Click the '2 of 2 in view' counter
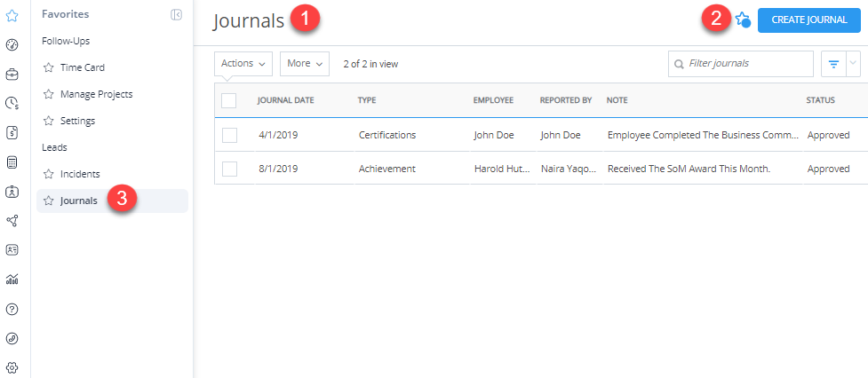 370,64
